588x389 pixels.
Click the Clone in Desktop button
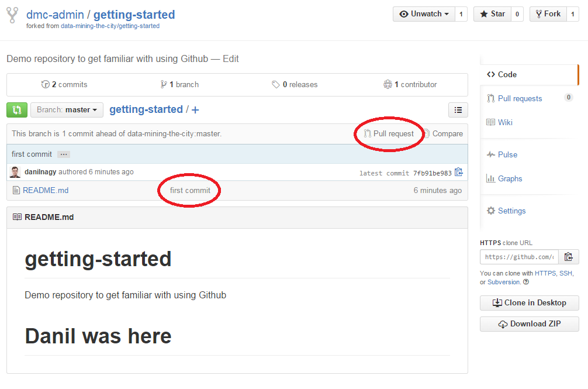pyautogui.click(x=530, y=303)
